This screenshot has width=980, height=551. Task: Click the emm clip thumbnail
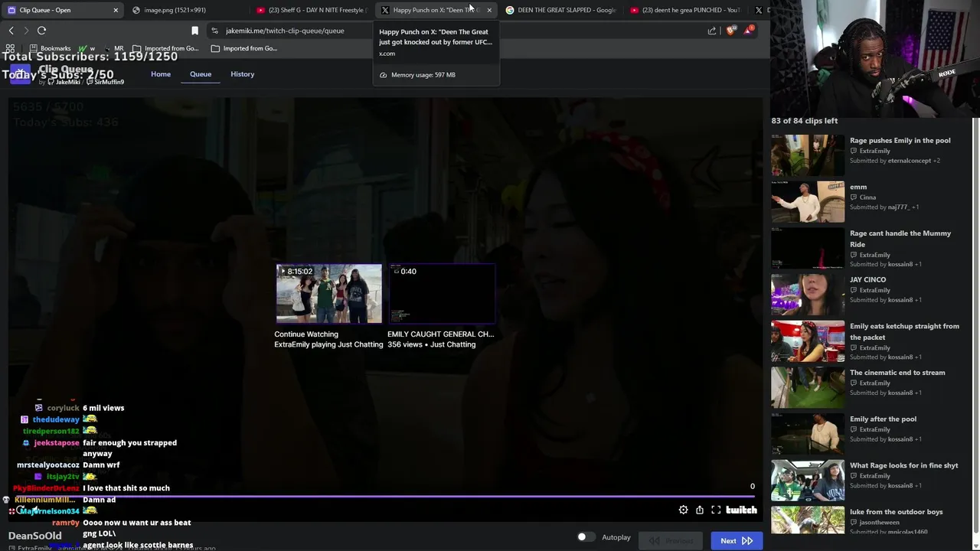pos(807,202)
